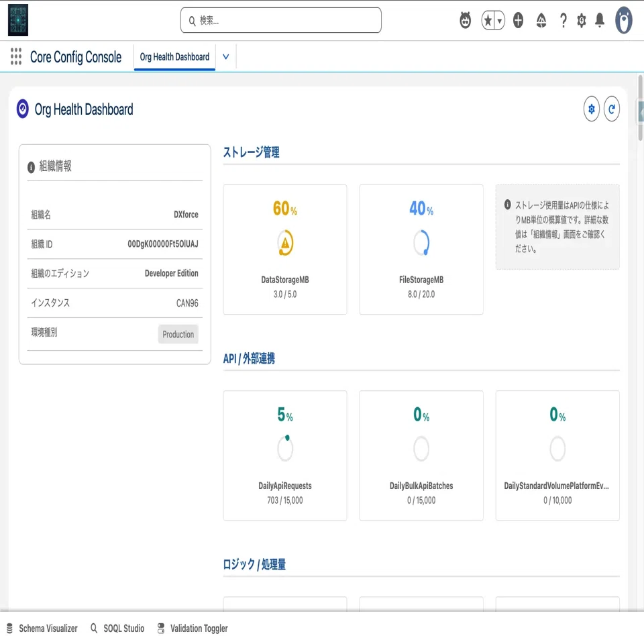
Task: Open the global create plus icon
Action: point(519,20)
